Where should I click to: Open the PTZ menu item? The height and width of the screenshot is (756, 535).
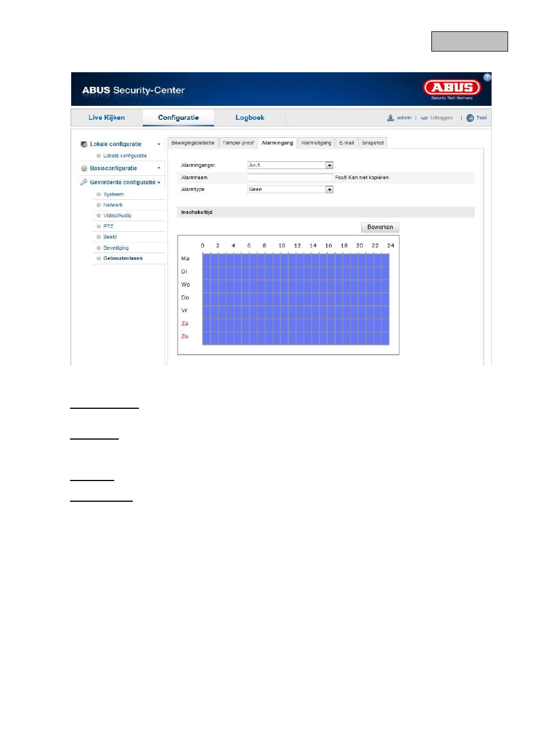click(108, 226)
